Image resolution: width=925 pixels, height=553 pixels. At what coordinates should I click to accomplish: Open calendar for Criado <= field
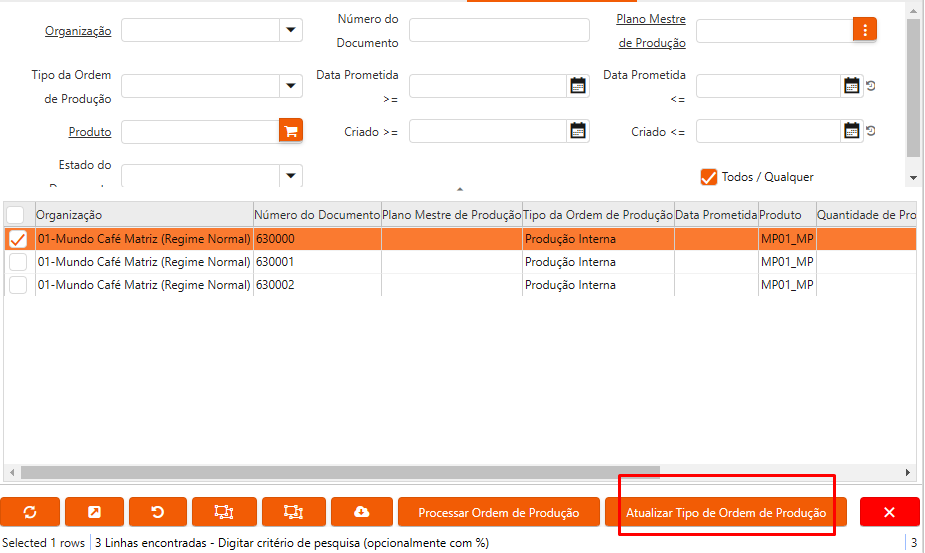coord(851,131)
